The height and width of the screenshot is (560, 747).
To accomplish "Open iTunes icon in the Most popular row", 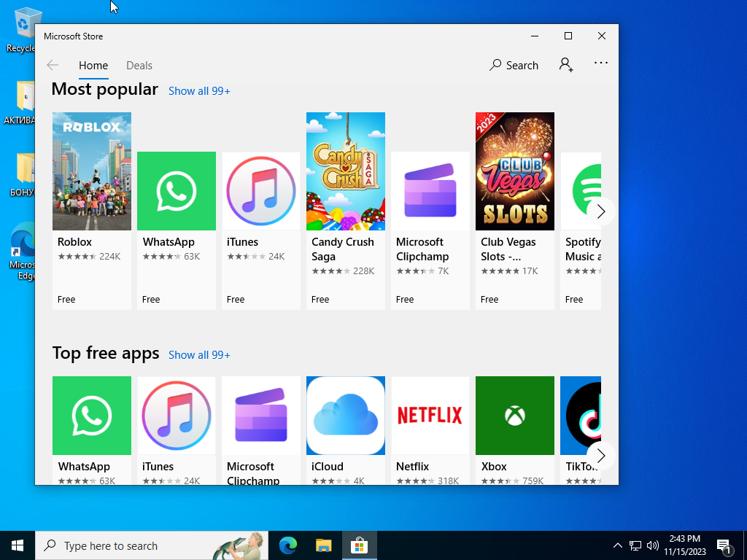I will (261, 191).
